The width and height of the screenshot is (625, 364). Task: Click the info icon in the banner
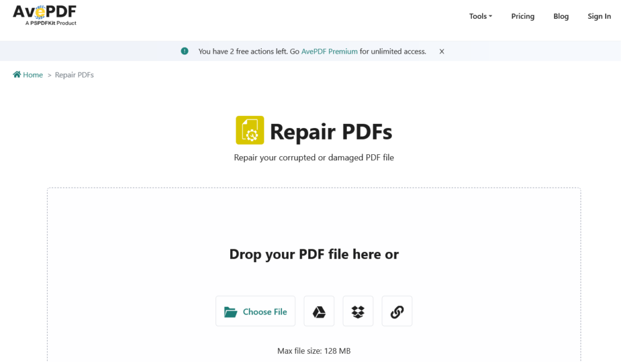pos(184,51)
